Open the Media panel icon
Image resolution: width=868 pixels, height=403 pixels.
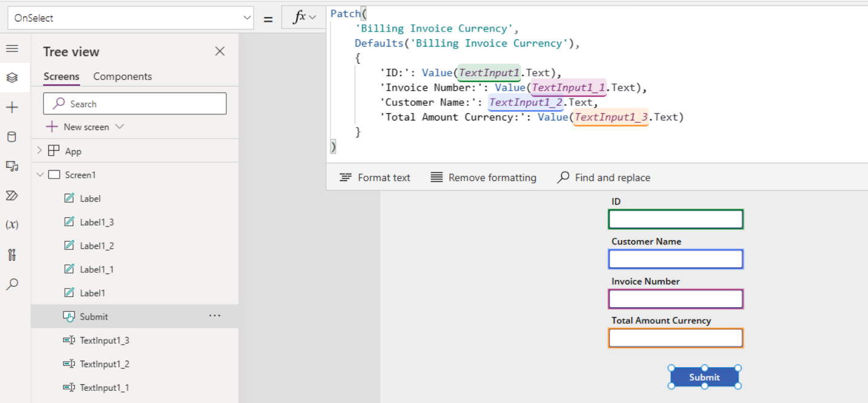[12, 166]
